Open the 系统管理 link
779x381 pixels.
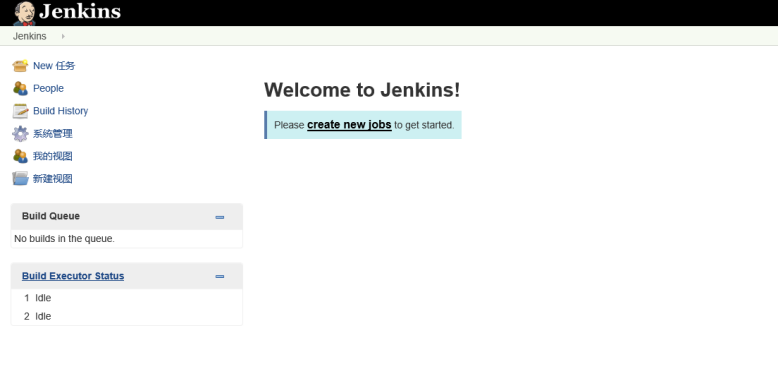53,134
